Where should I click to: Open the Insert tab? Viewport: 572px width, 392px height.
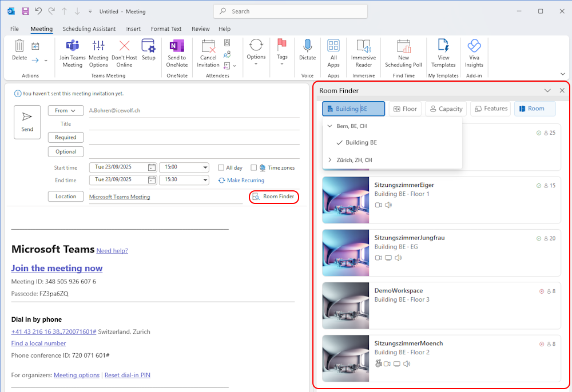(133, 29)
